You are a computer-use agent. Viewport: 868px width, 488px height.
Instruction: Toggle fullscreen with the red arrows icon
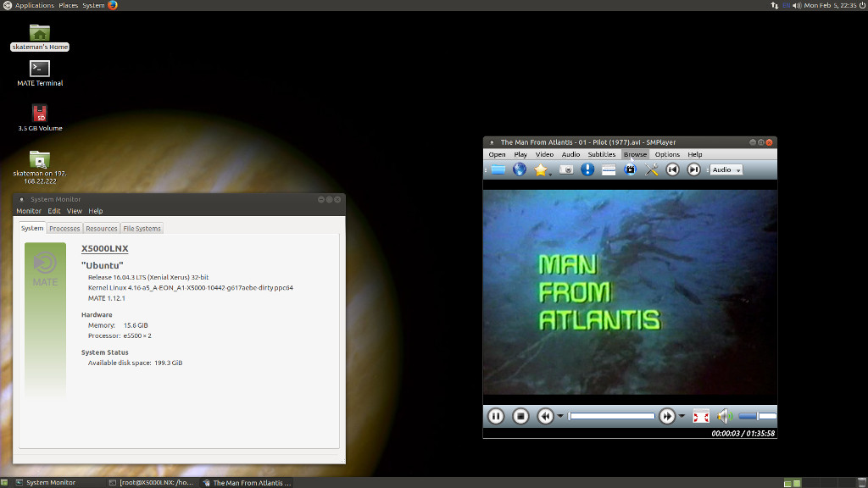[701, 416]
